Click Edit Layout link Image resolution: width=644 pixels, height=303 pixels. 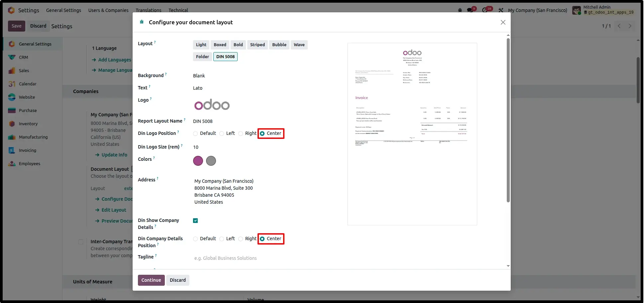click(114, 210)
